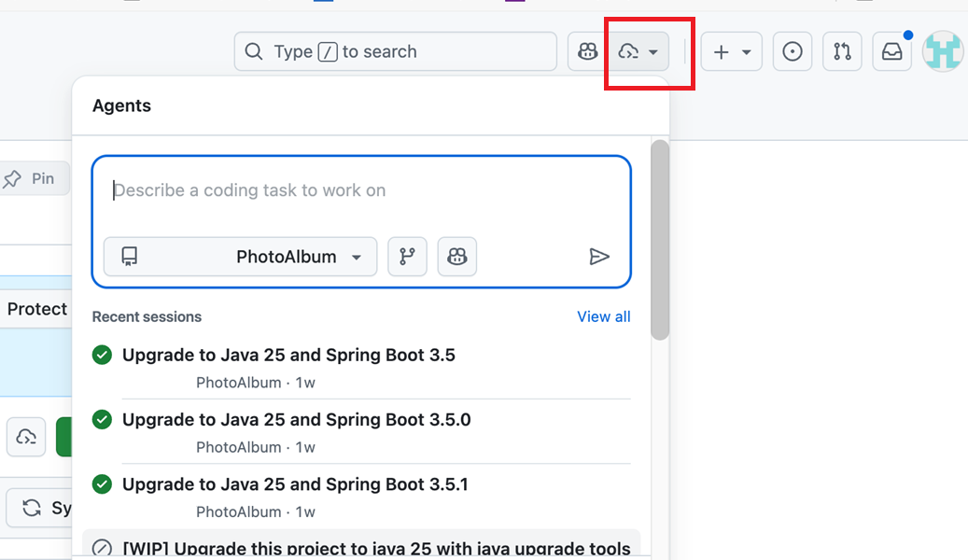
Task: Open PhotoAlbum repository selector dropdown
Action: coord(240,257)
